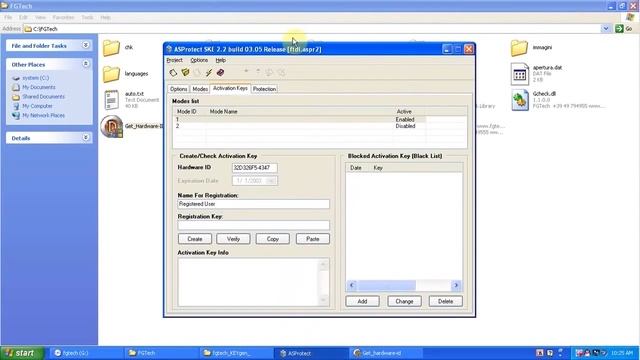Switch to fgtech (G:) taskbar window
Screen dimensions: 640x360
pyautogui.click(x=86, y=353)
